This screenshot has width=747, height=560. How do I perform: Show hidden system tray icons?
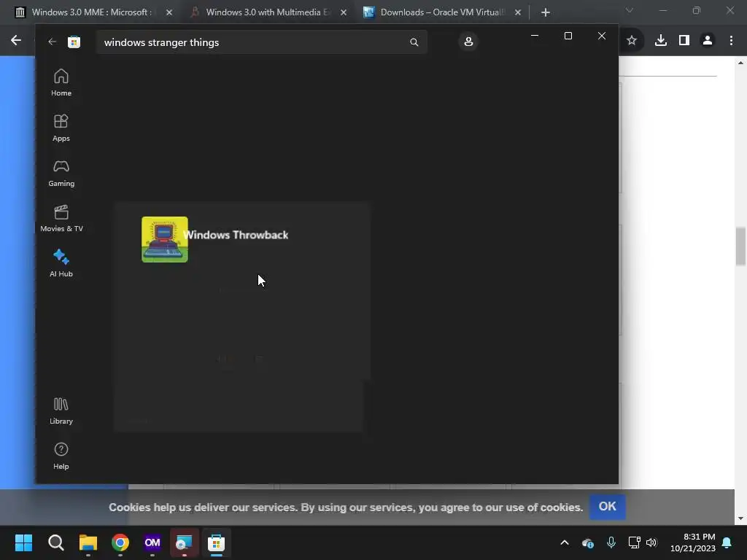click(565, 542)
